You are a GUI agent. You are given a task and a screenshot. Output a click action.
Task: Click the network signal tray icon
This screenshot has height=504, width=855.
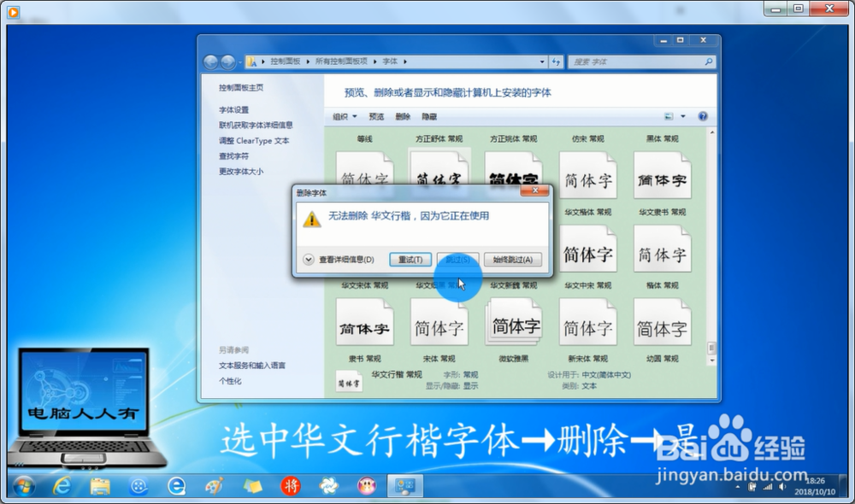point(768,487)
